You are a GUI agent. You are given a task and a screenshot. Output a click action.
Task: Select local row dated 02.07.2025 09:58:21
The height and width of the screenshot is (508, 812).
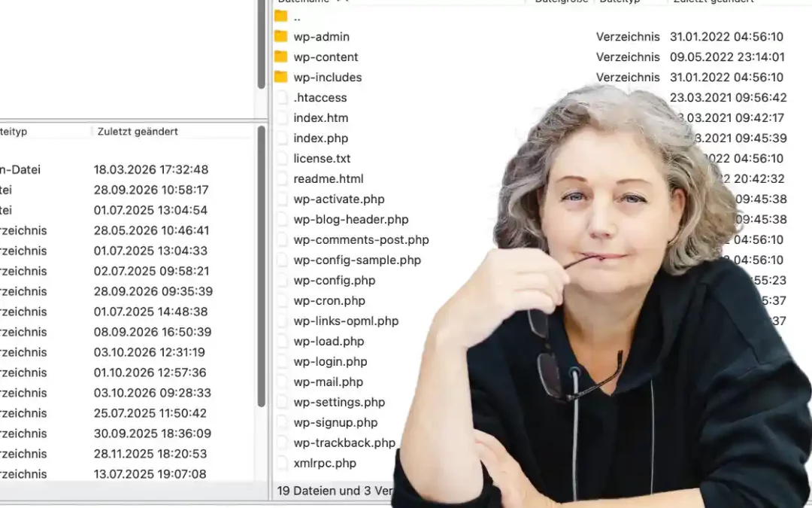tap(151, 271)
